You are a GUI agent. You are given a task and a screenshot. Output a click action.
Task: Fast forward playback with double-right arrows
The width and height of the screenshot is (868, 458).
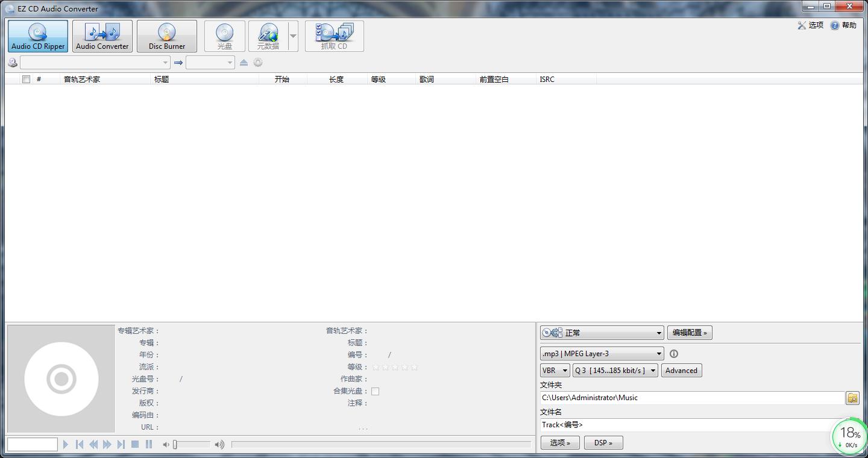pyautogui.click(x=107, y=444)
